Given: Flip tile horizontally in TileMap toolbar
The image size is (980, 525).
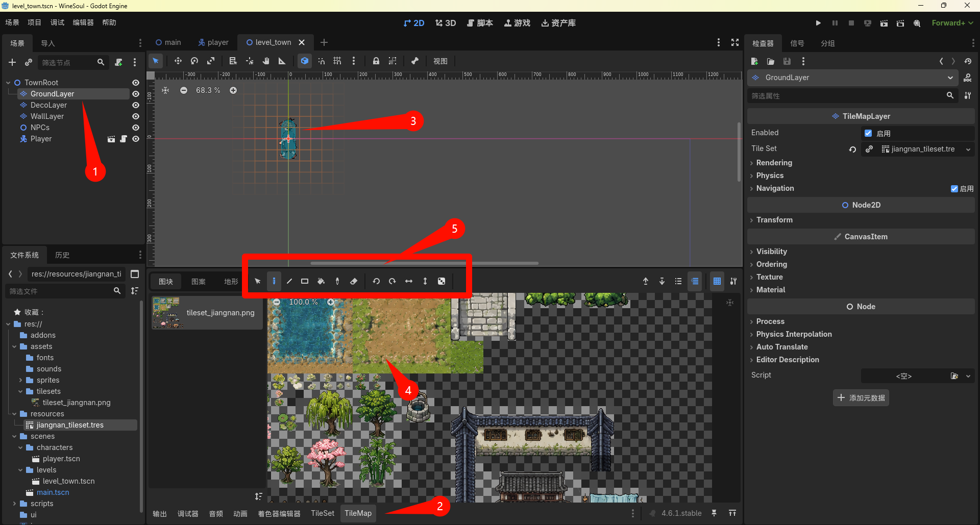Looking at the screenshot, I should pyautogui.click(x=409, y=281).
